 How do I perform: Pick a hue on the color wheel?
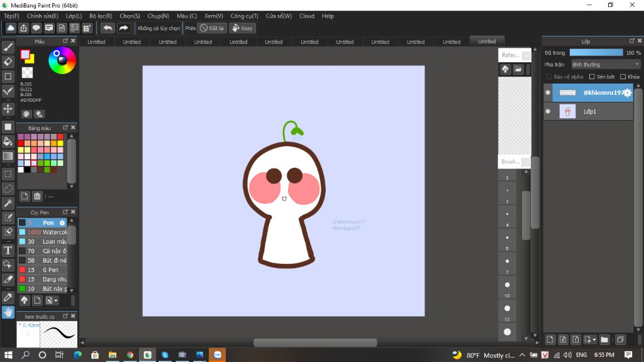(62, 61)
